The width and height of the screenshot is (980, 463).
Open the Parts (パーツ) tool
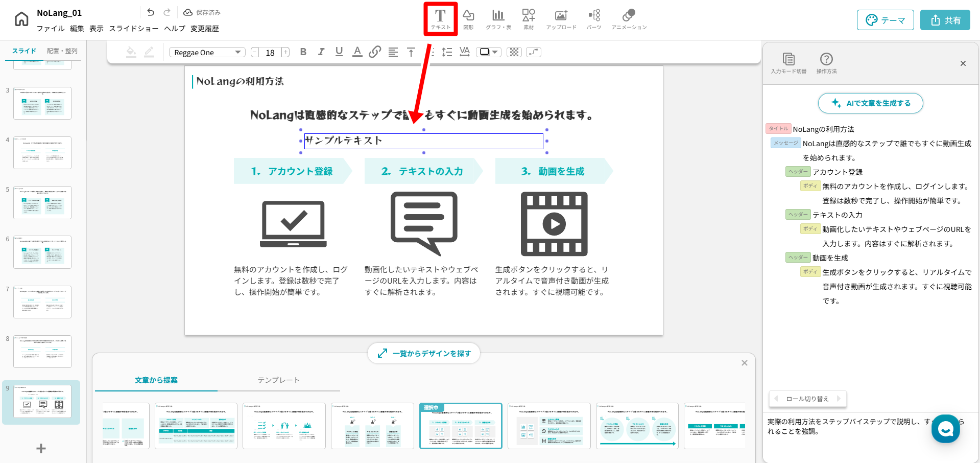point(594,19)
